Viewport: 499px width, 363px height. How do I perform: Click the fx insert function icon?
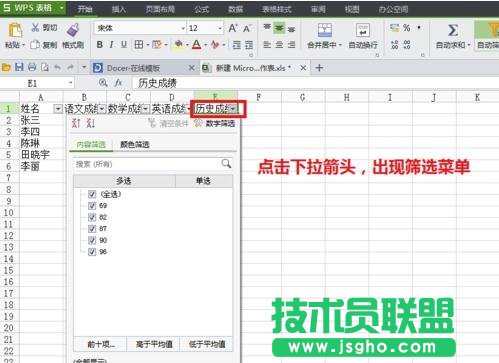pyautogui.click(x=118, y=83)
